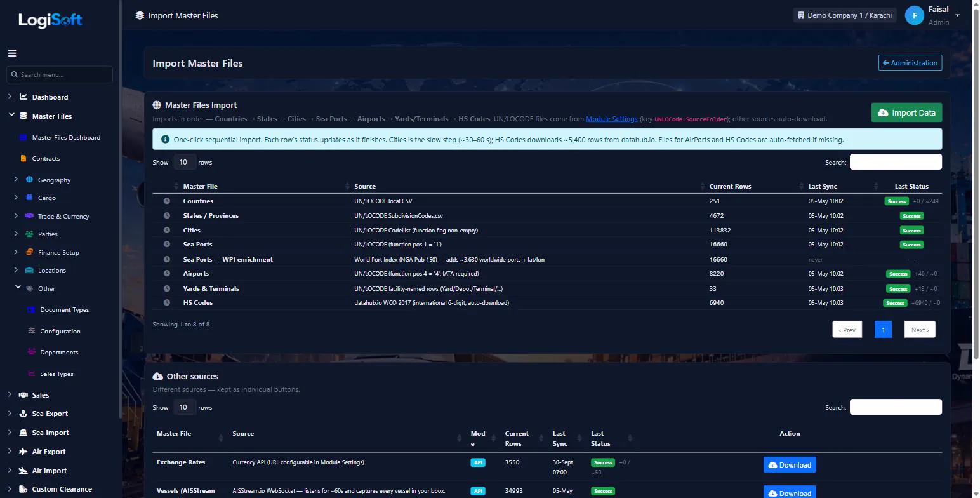Viewport: 980px width, 498px height.
Task: Open the Configuration menu item
Action: [60, 331]
